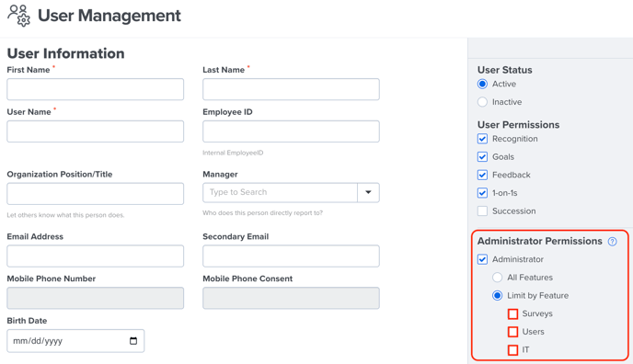Open the Administrator Permissions help icon
This screenshot has width=633, height=364.
[612, 242]
